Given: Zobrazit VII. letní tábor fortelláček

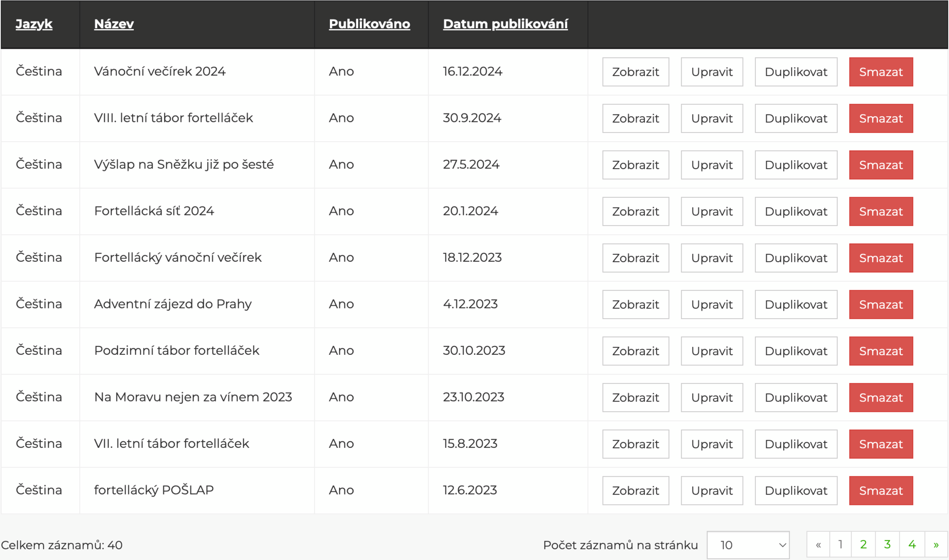Looking at the screenshot, I should click(x=636, y=444).
